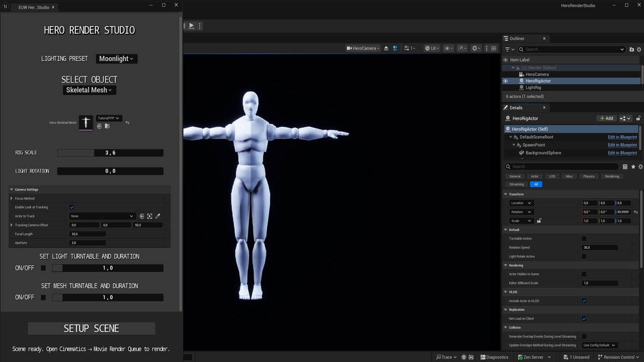
Task: Open the viewport Show eye-icon menu
Action: pyautogui.click(x=448, y=48)
